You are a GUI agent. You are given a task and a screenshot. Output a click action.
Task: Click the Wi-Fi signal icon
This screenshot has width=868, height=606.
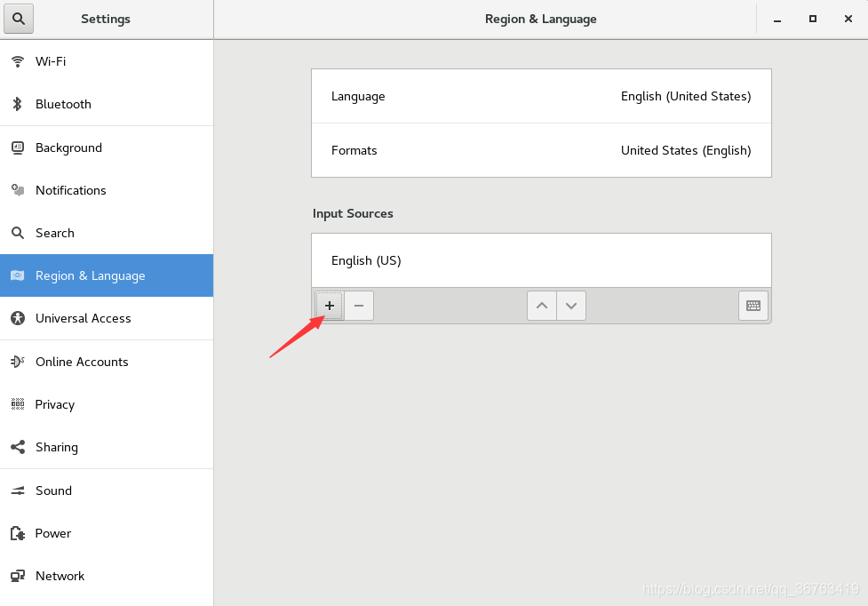click(x=18, y=61)
